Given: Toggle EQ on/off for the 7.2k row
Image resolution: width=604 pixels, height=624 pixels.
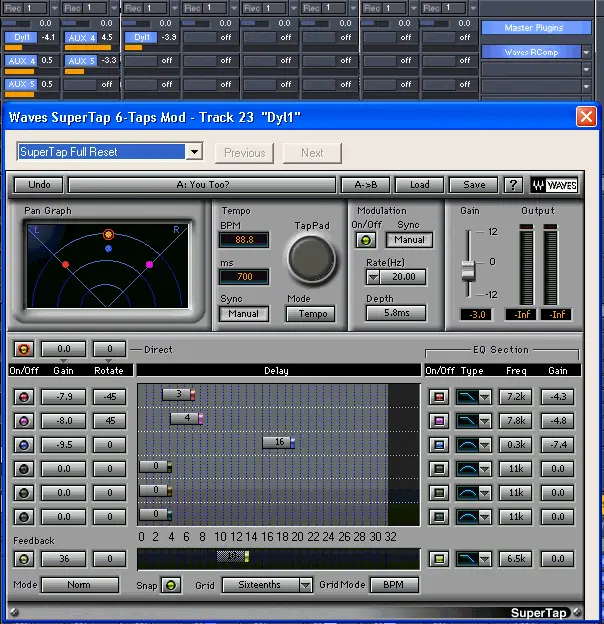Looking at the screenshot, I should coord(439,397).
